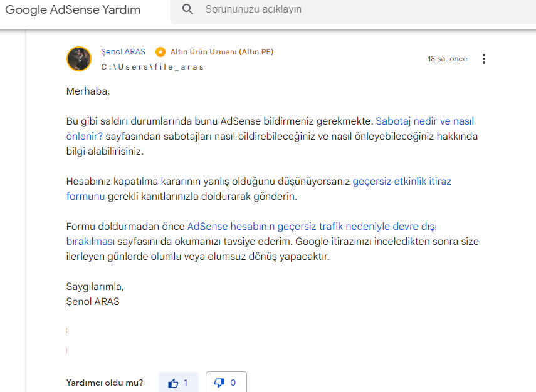This screenshot has height=392, width=536.
Task: Click the gold star Product Expert badge
Action: pyautogui.click(x=160, y=52)
